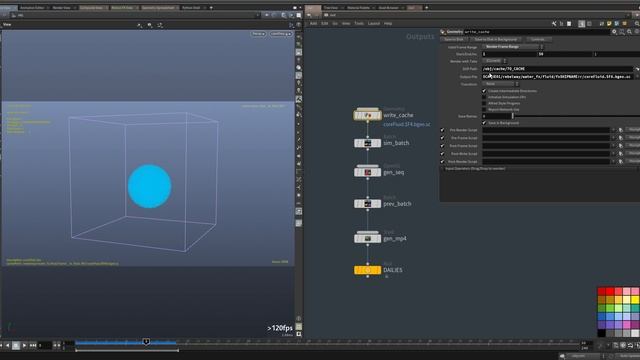Toggle the Post-Frame Script checkbox
640x360 pixels.
(x=442, y=146)
